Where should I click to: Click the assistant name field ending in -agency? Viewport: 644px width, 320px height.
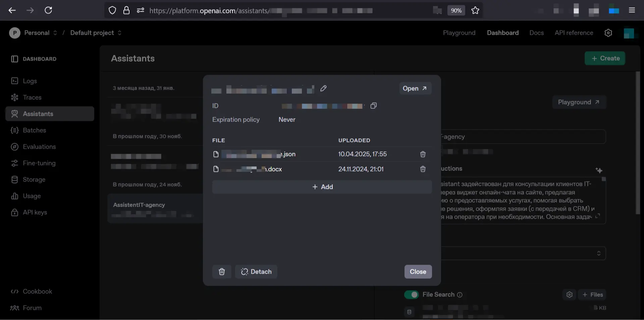[x=523, y=137]
